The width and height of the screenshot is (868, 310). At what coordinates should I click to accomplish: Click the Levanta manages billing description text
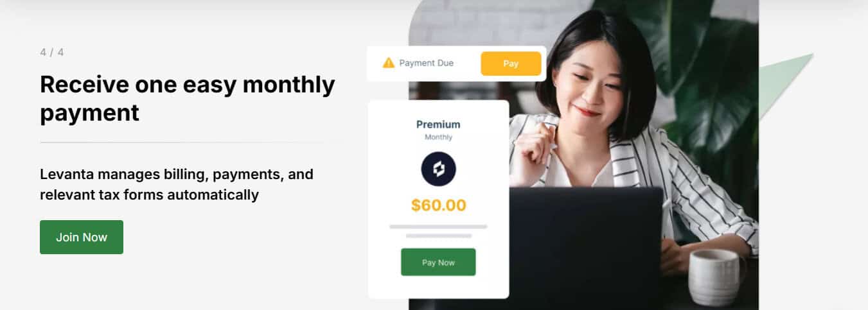pos(177,184)
